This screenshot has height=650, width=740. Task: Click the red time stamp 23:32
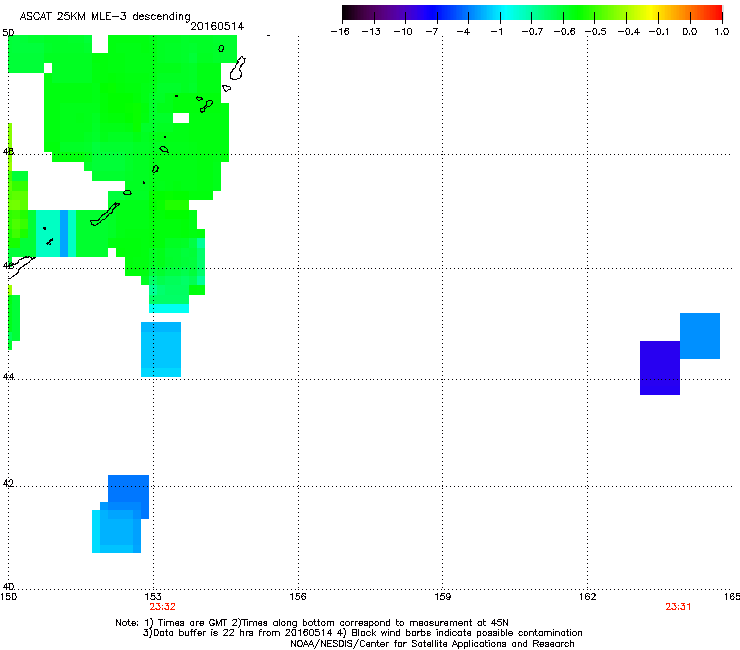pos(162,607)
